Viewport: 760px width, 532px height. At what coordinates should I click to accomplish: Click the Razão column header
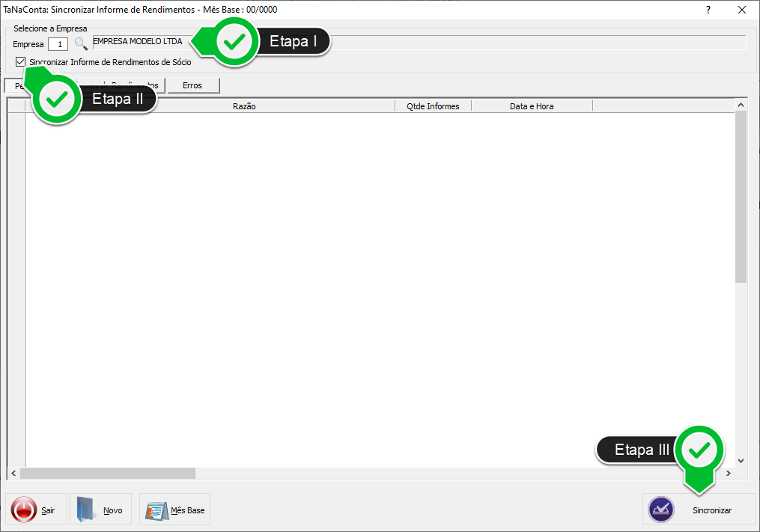click(244, 106)
